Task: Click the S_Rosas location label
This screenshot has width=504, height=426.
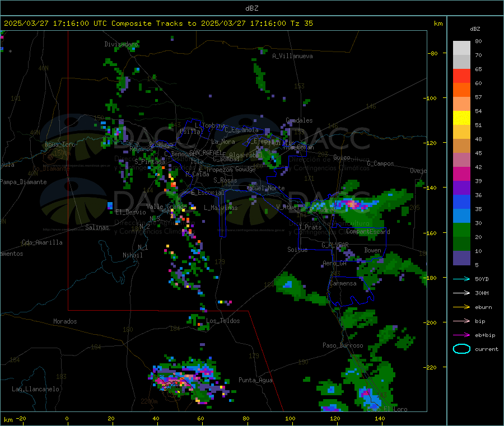Action: 225,180
